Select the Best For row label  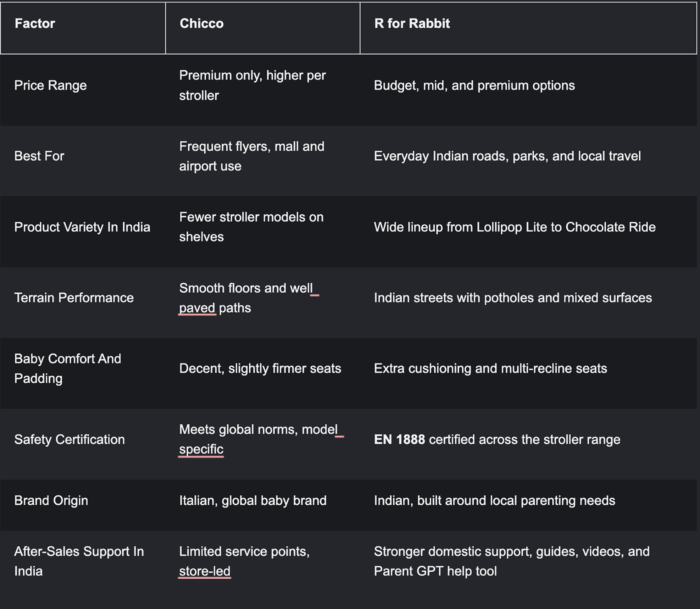point(39,156)
